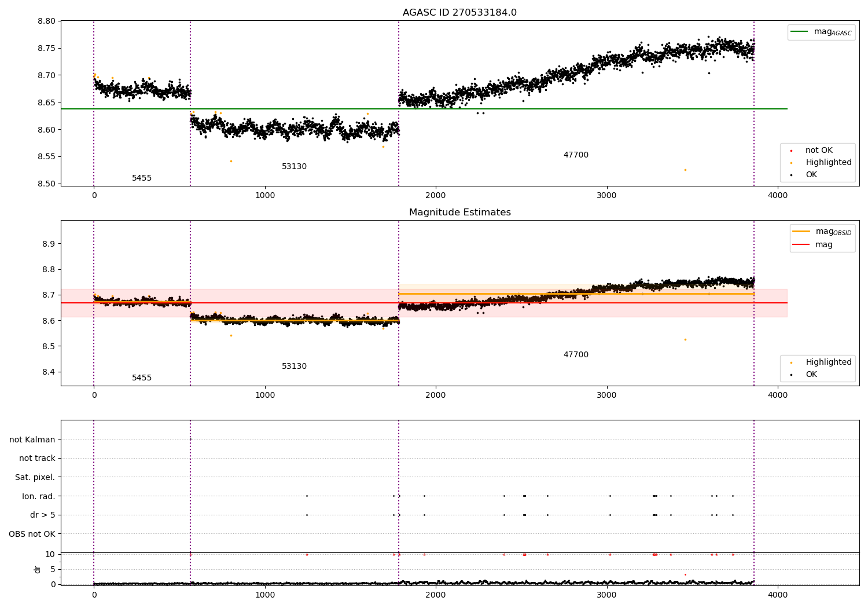Viewport: 868px width, 608px height.
Task: Click x-axis tick 3000 in bottom plot
Action: [607, 594]
